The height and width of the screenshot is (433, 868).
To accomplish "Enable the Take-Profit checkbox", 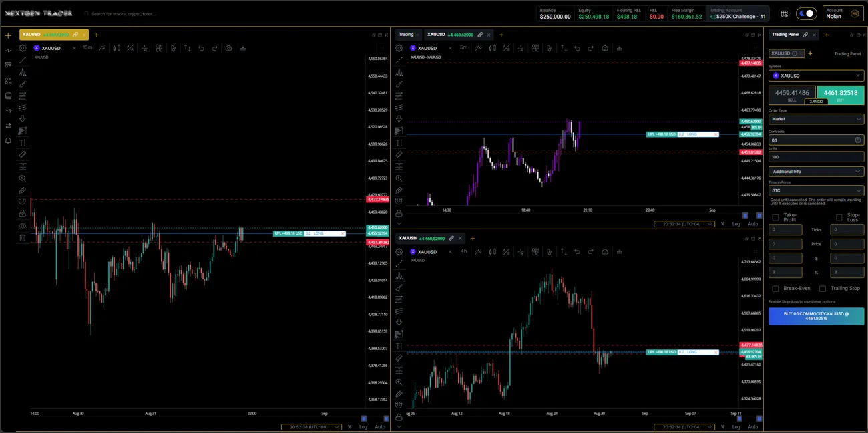I will pos(775,218).
